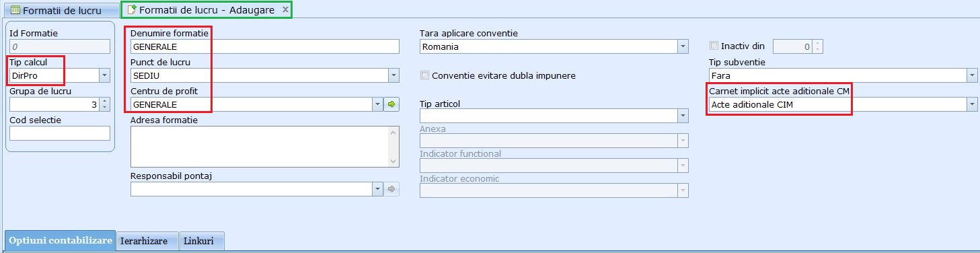Click the document icon on Adaugare tab
980x253 pixels.
pos(132,10)
